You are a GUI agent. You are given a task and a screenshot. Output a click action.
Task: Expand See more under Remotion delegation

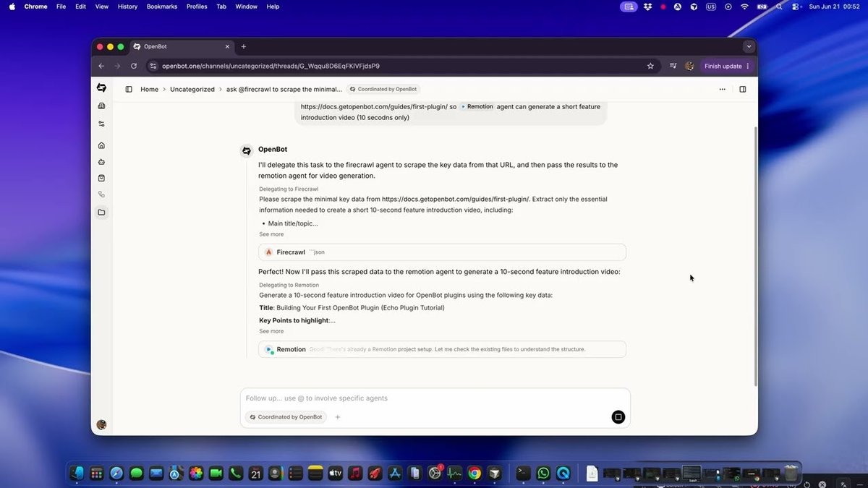pyautogui.click(x=271, y=331)
